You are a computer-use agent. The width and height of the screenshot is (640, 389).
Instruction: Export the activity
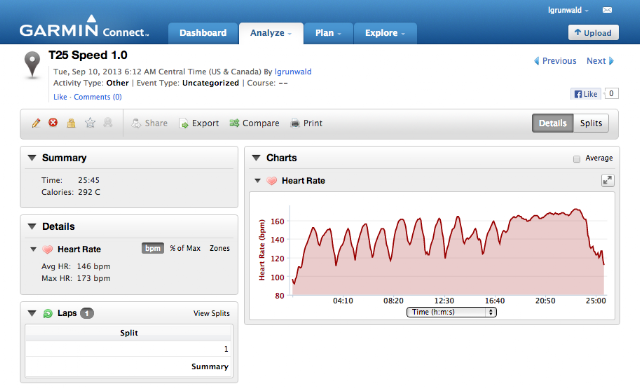click(x=199, y=123)
